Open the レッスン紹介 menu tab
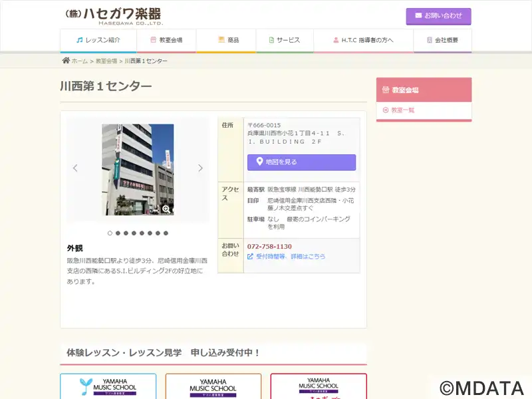Viewport: 532px width, 399px height. click(x=98, y=41)
